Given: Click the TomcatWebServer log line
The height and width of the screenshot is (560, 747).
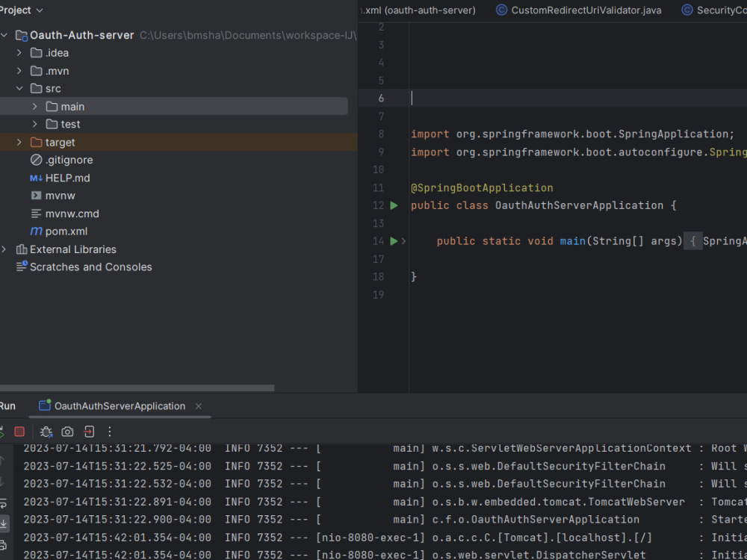Looking at the screenshot, I should [x=385, y=502].
